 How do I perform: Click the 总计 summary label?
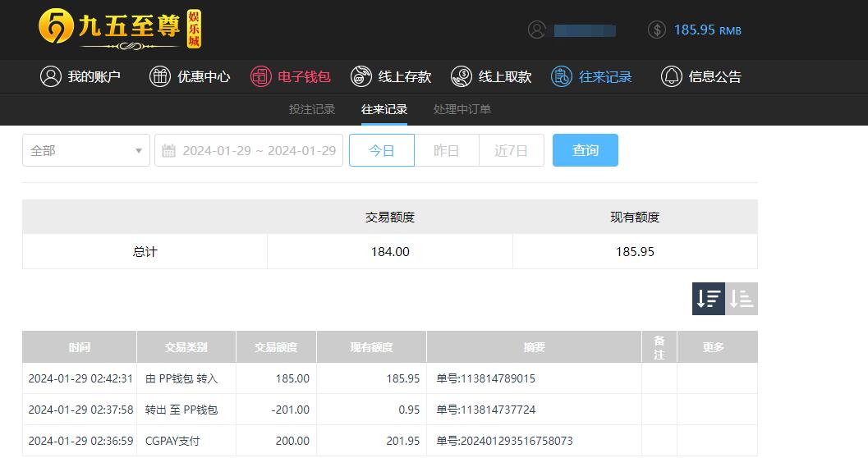[145, 252]
